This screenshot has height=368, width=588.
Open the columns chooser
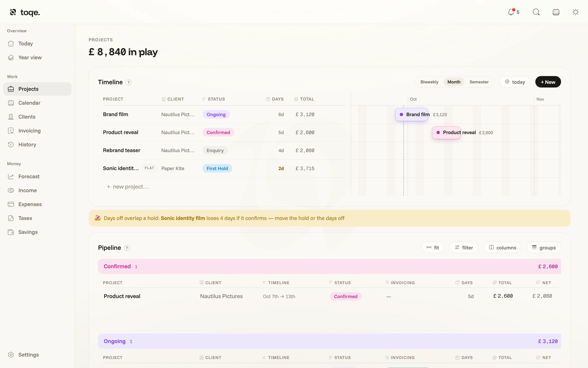pos(502,248)
